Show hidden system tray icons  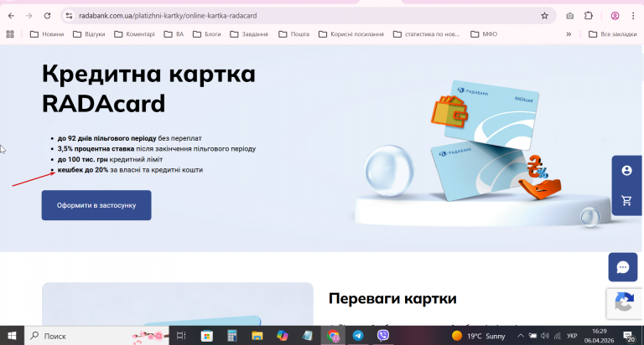tap(521, 336)
